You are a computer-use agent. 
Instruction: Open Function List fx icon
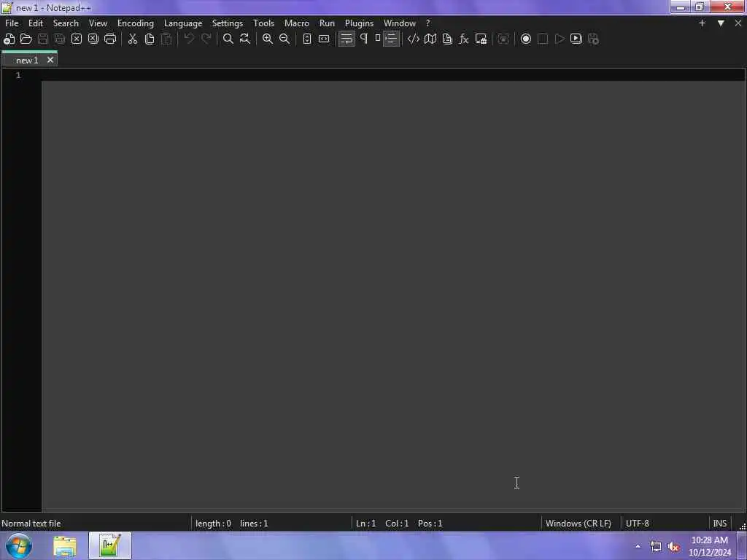click(x=463, y=39)
